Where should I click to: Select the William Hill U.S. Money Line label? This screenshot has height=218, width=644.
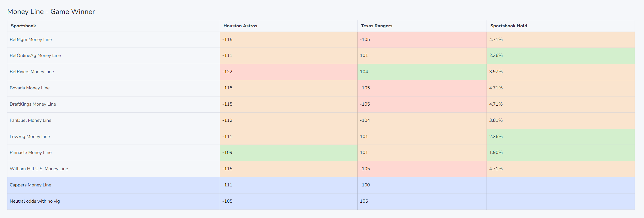click(39, 169)
